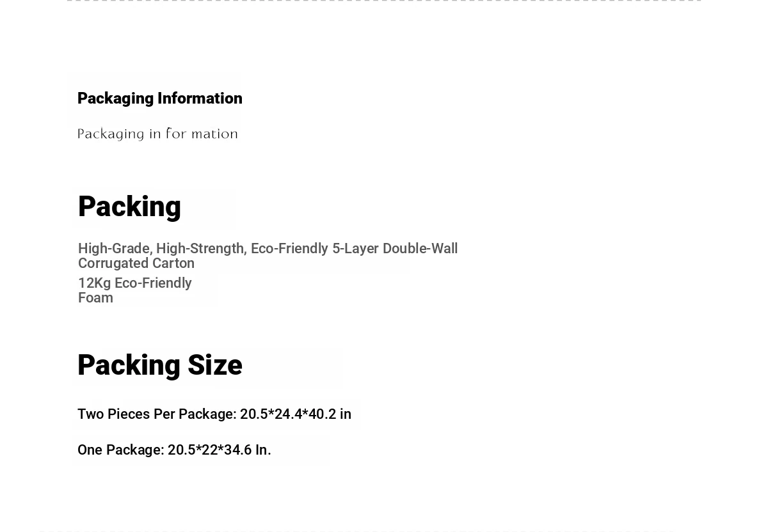
Task: Select the 20.5*24.4*40.2 in dimensions
Action: pos(296,414)
